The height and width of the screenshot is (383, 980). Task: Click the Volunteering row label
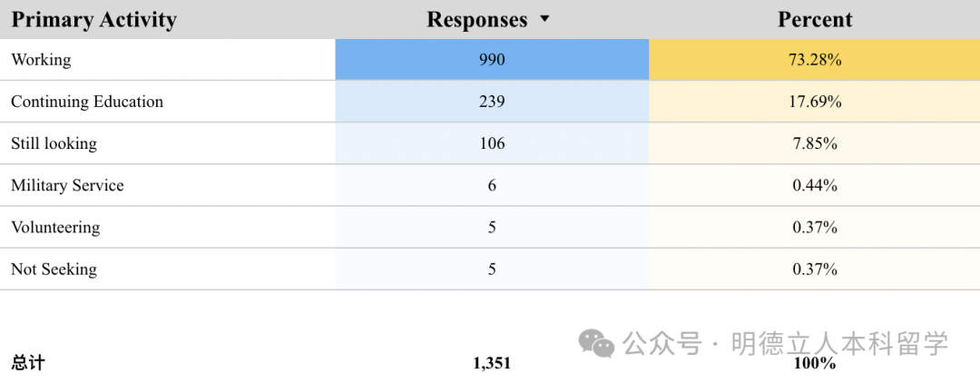click(55, 227)
